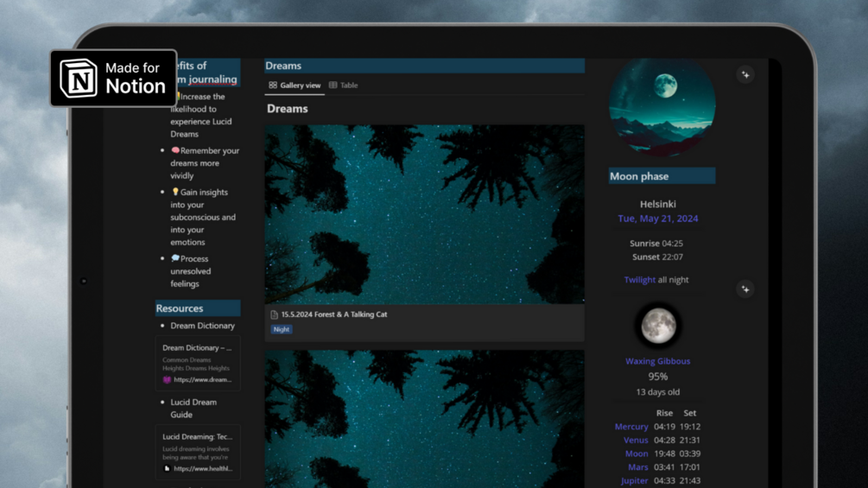This screenshot has height=488, width=868.
Task: Click the Dream Dictionary bullet item
Action: pyautogui.click(x=202, y=326)
